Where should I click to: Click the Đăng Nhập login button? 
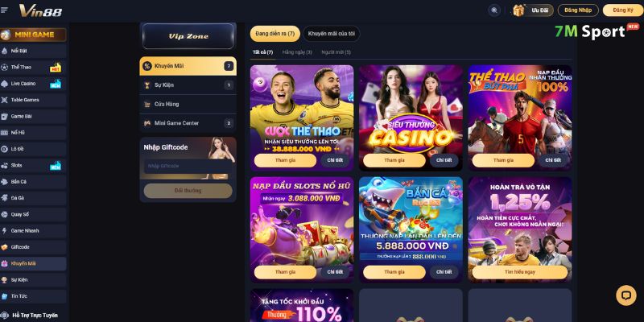pyautogui.click(x=578, y=10)
